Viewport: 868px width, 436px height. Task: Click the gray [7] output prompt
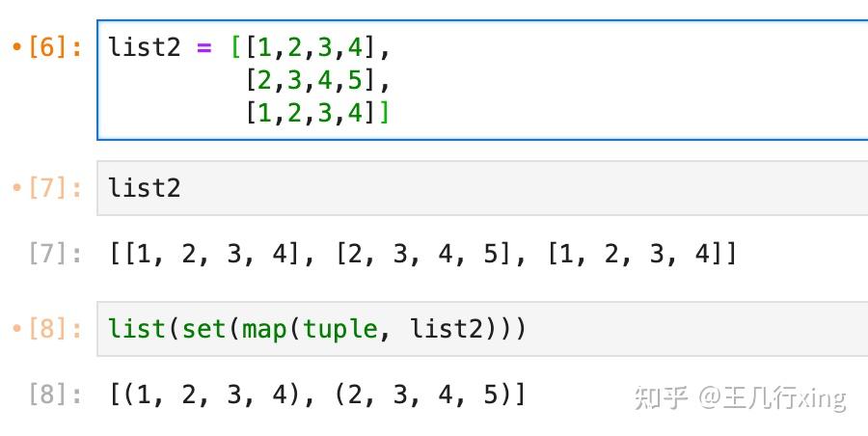tap(55, 253)
